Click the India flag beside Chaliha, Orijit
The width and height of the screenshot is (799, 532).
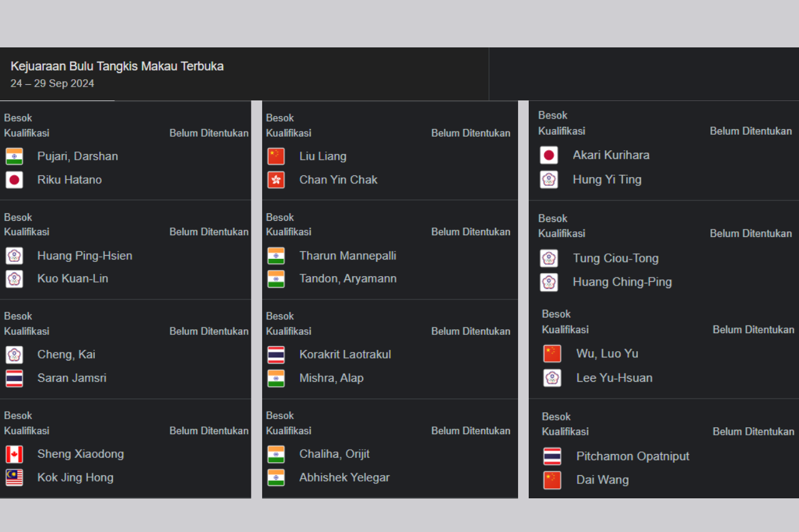coord(276,454)
